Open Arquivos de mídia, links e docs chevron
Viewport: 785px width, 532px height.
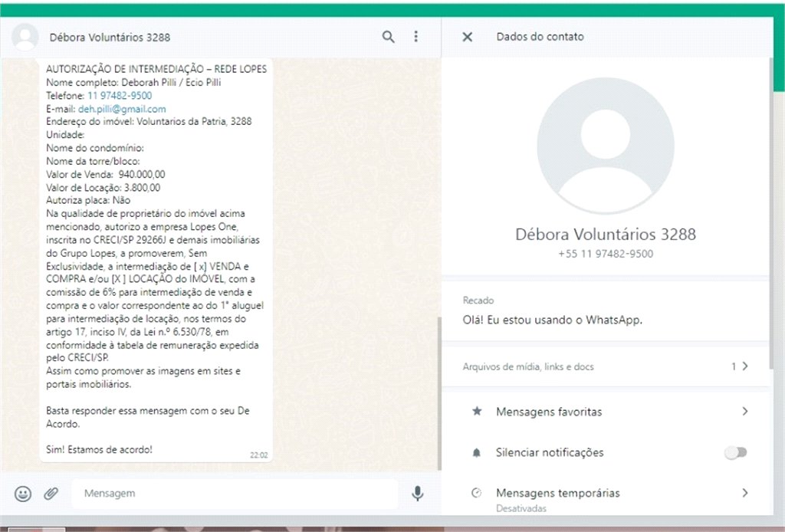click(745, 366)
